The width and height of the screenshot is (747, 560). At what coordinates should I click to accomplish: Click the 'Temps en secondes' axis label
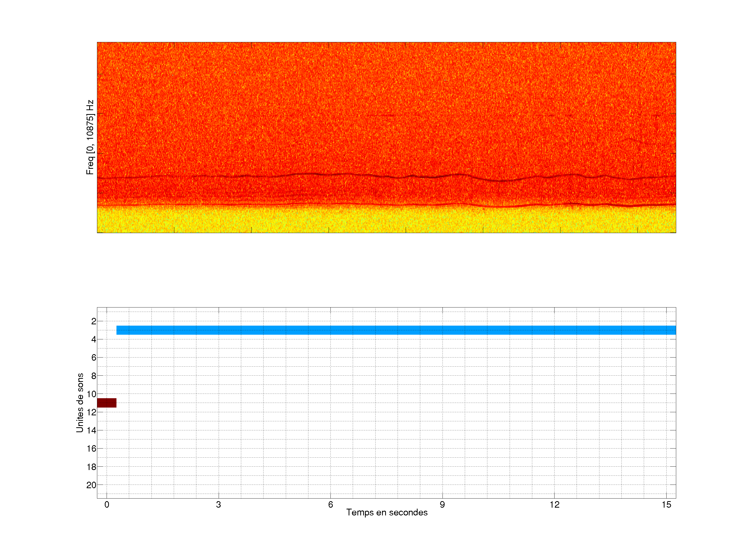pos(387,512)
